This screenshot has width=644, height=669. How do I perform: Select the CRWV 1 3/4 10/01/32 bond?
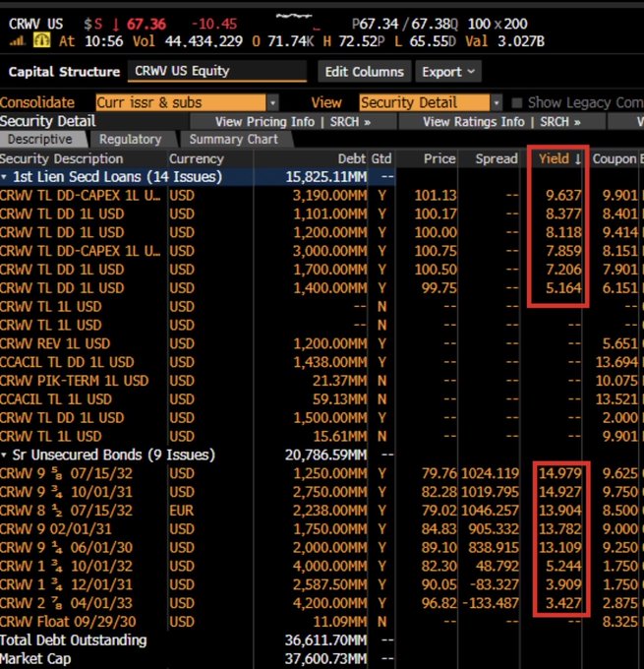coord(322,567)
